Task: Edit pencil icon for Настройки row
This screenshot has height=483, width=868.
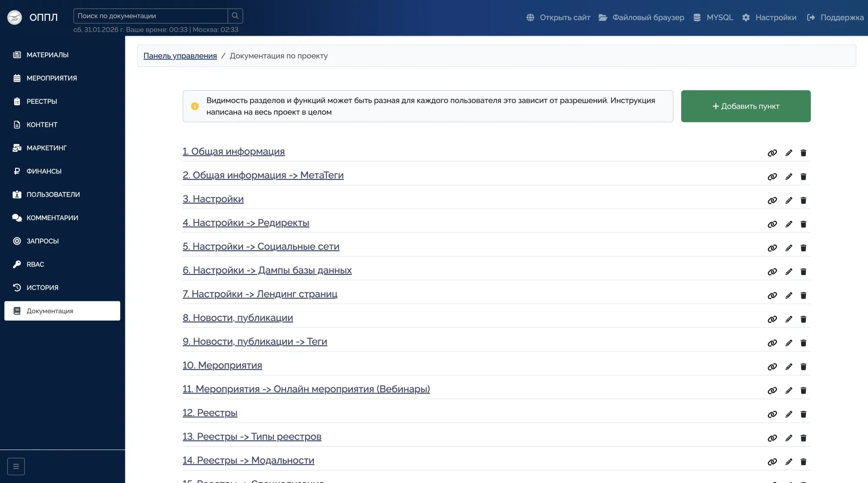Action: 789,201
